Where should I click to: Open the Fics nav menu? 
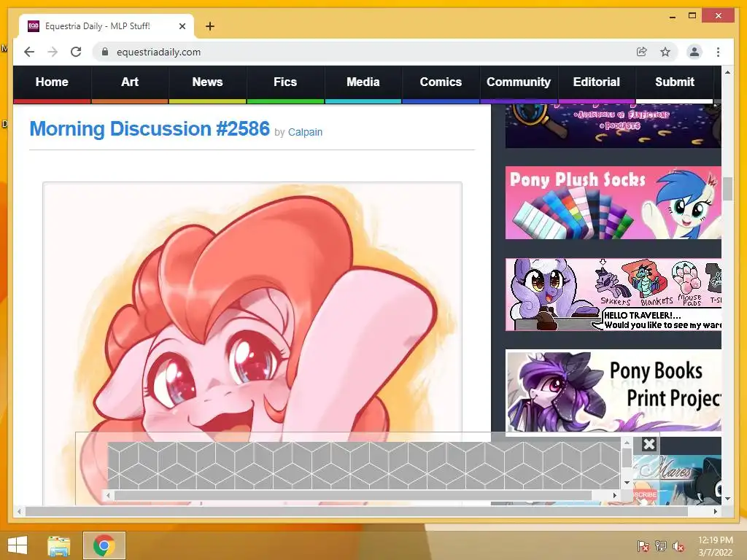coord(285,82)
